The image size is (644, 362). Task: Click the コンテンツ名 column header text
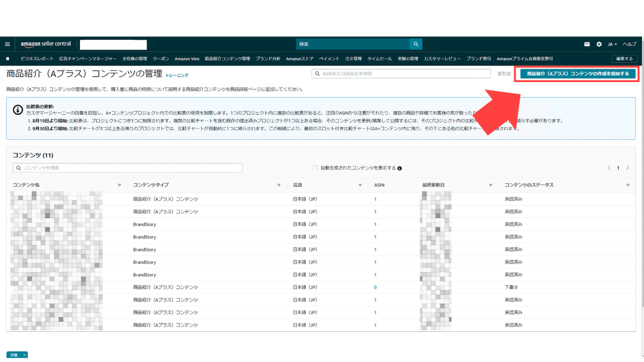pos(26,185)
